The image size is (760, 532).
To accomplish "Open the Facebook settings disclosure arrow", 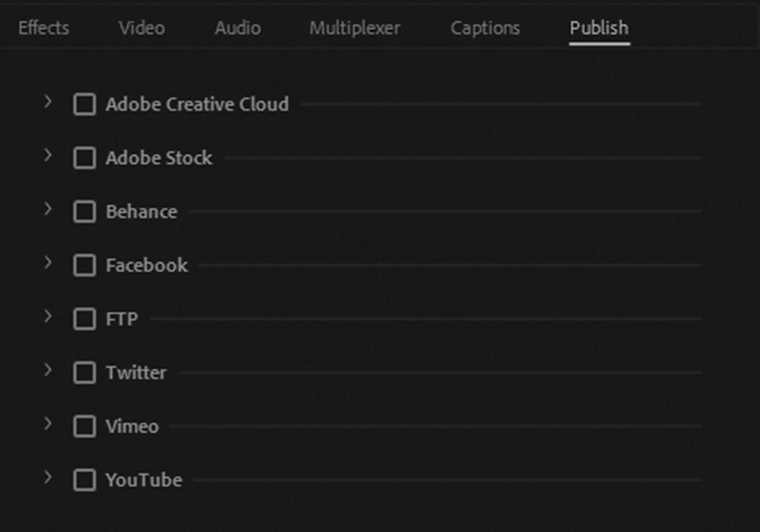I will pyautogui.click(x=48, y=263).
